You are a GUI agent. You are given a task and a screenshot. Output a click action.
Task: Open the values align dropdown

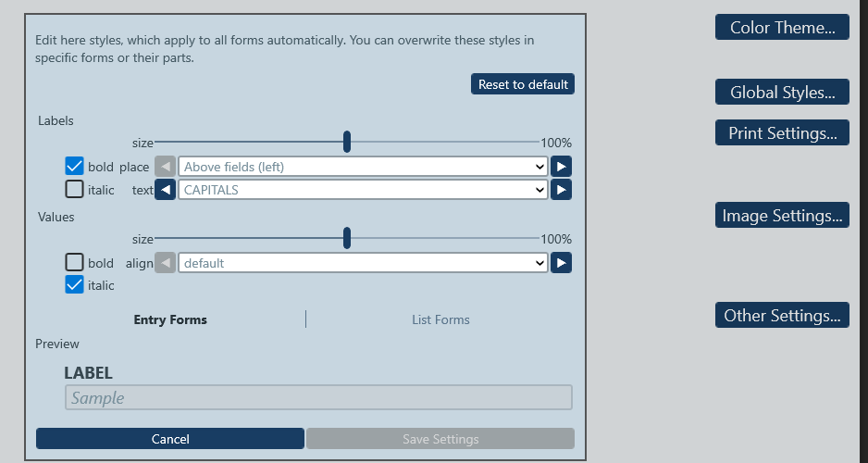(x=363, y=263)
